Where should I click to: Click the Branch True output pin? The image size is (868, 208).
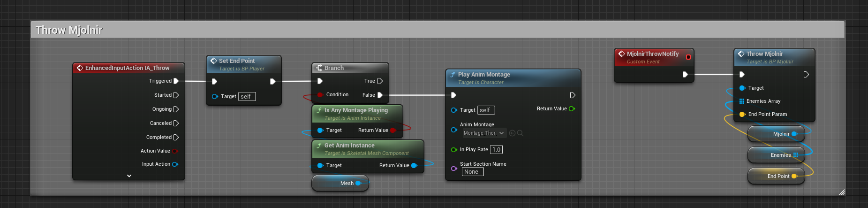pyautogui.click(x=380, y=81)
